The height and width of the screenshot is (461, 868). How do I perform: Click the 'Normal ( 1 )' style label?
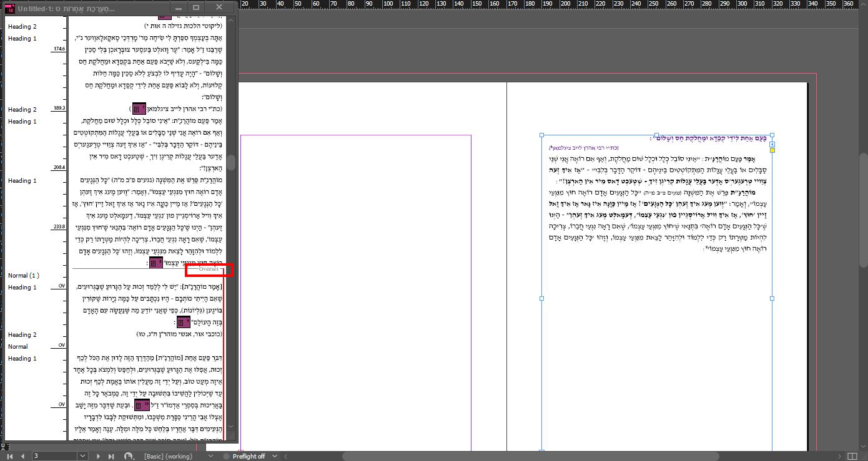pyautogui.click(x=24, y=276)
